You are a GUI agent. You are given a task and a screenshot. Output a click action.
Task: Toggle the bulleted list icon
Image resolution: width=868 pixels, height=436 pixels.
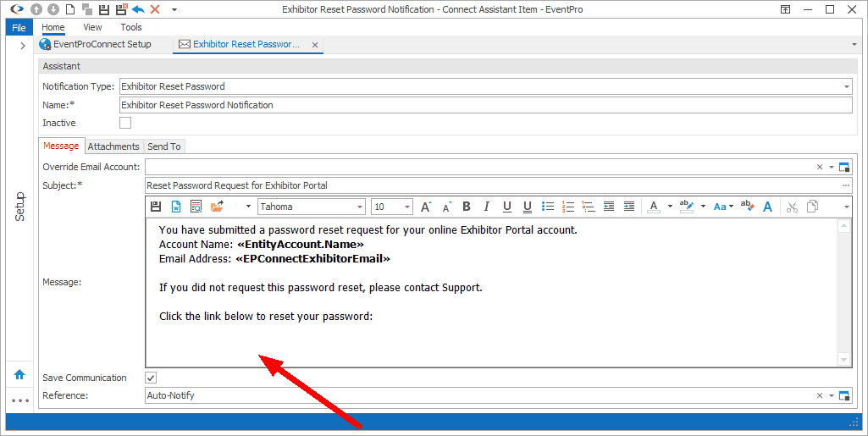tap(548, 207)
